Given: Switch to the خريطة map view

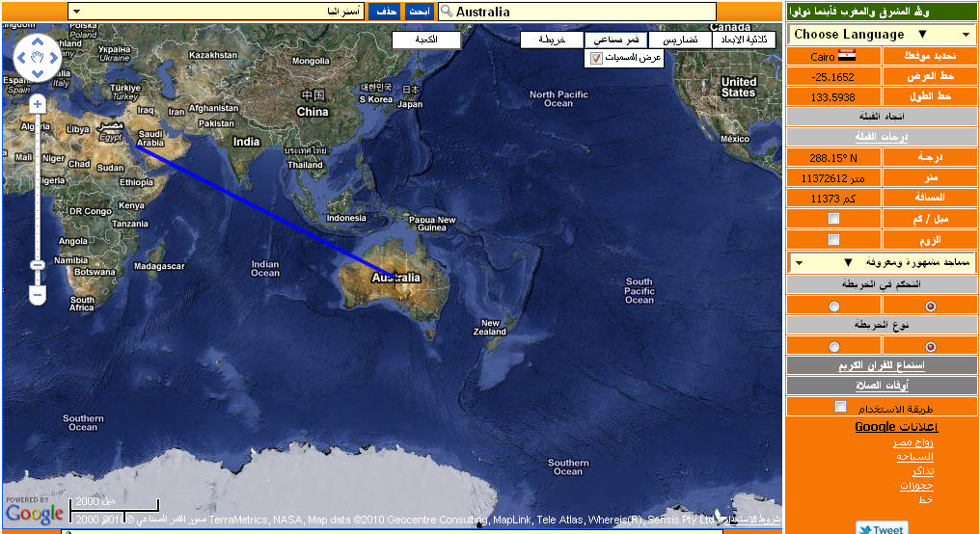Looking at the screenshot, I should coord(552,40).
